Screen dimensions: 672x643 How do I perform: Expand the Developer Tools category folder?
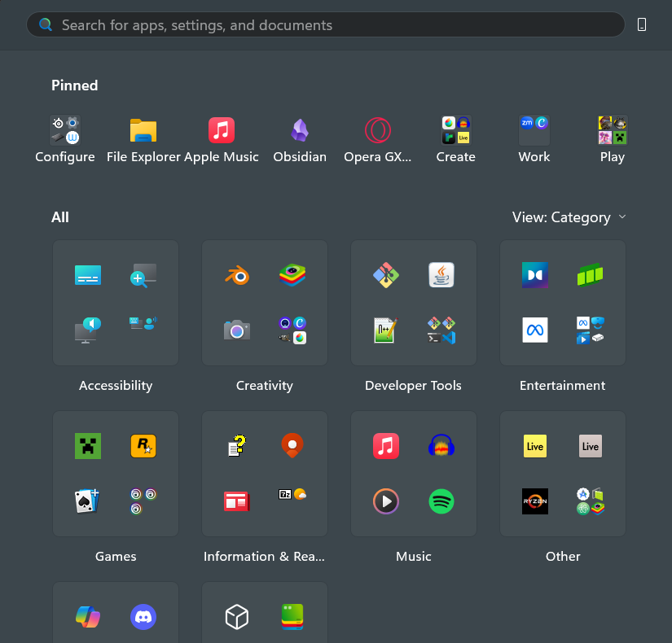(x=413, y=303)
